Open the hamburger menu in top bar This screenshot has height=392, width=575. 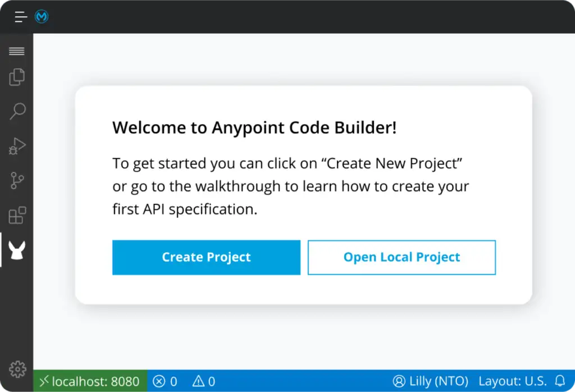click(21, 17)
